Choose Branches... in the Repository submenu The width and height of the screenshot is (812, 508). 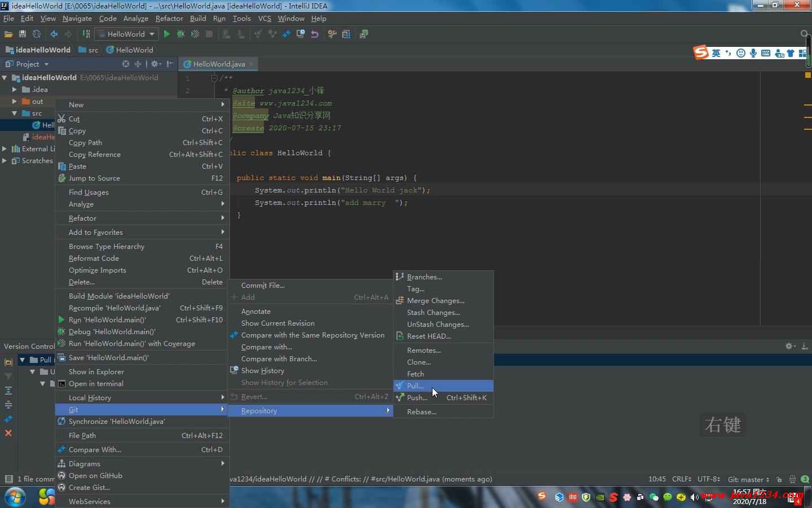tap(443, 277)
